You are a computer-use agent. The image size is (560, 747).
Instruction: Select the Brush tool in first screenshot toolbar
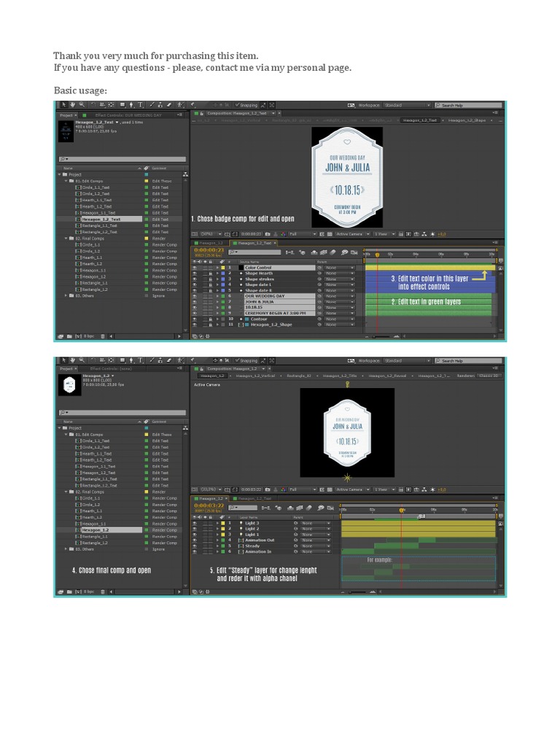tap(152, 105)
